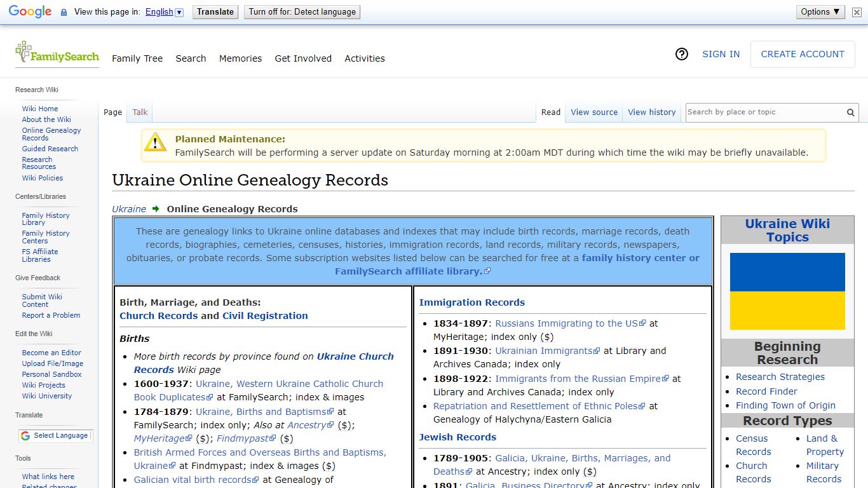Open the Jewish Records heading link
This screenshot has width=868, height=488.
[458, 437]
